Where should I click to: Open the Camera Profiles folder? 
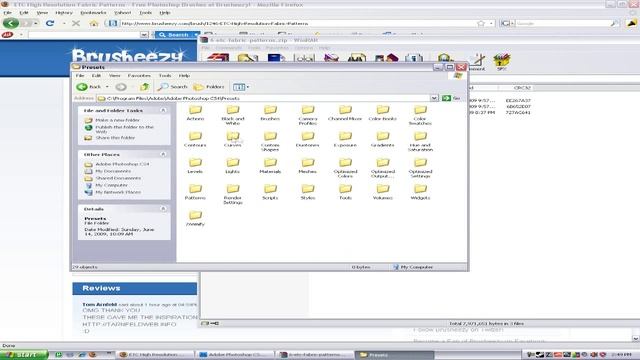(308, 115)
